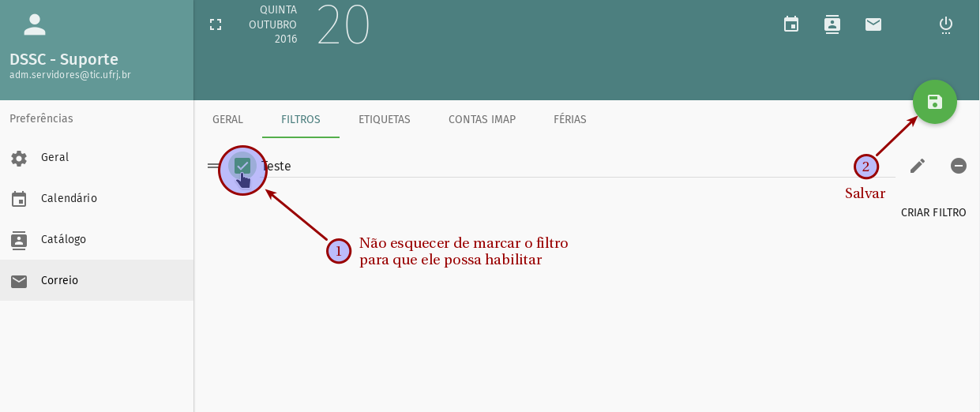Show the FÉRIAS tab
Viewport: 980px width, 412px height.
coord(569,120)
